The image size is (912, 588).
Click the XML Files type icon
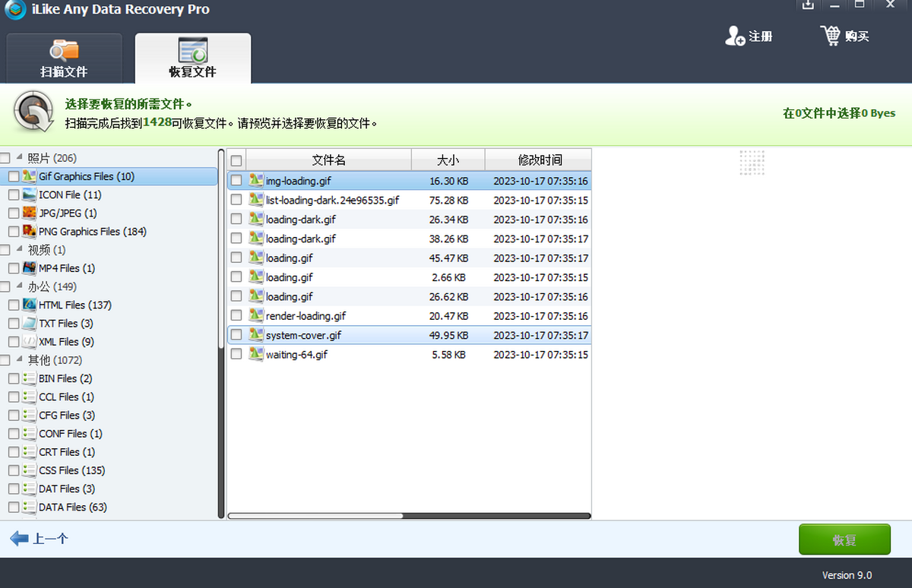pos(30,342)
